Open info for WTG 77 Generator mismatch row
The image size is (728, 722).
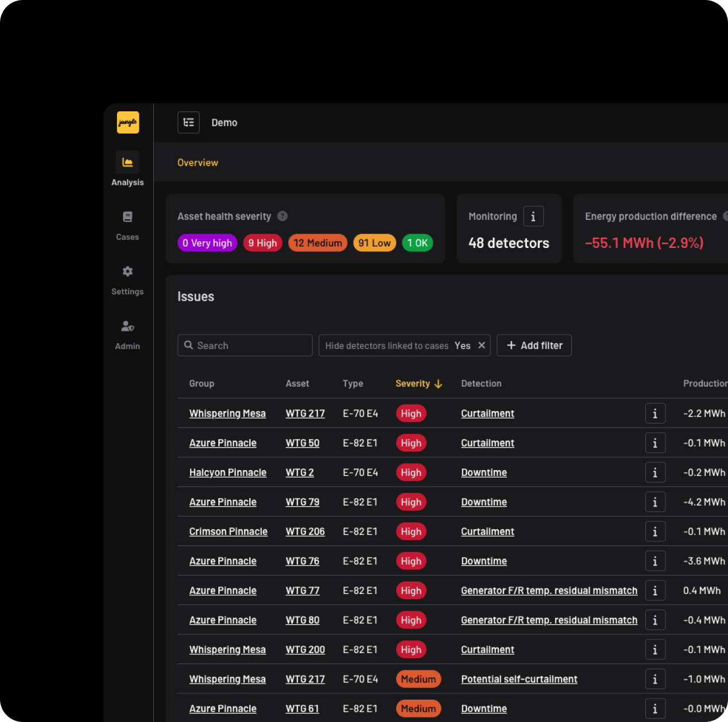655,591
